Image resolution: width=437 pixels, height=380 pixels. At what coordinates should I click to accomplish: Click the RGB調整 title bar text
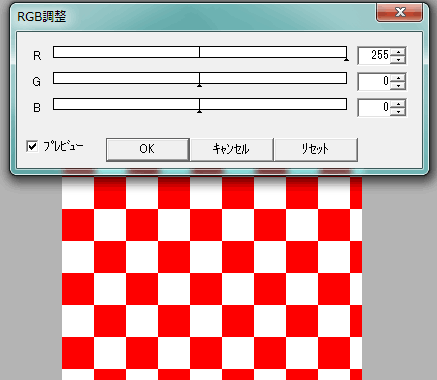(x=42, y=16)
